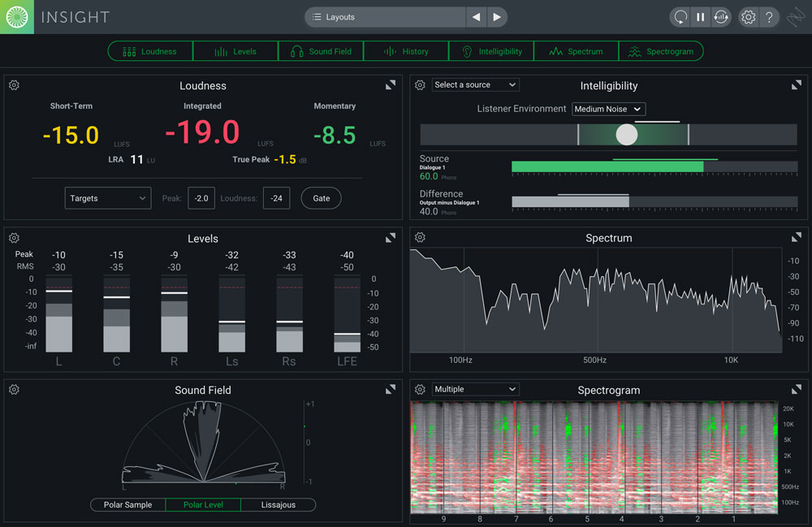Open the 'Select a source' dropdown
This screenshot has width=812, height=527.
tap(475, 85)
